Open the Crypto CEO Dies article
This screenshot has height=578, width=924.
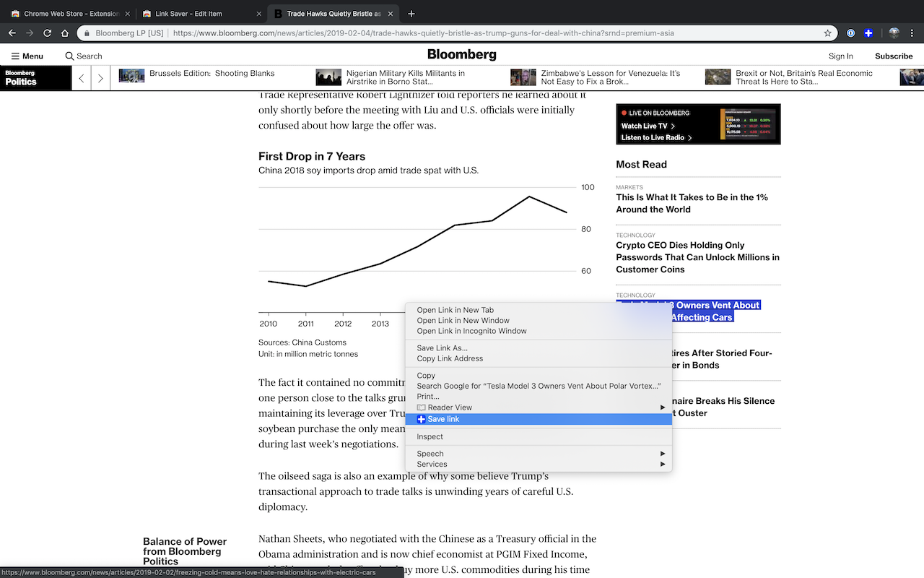(697, 257)
